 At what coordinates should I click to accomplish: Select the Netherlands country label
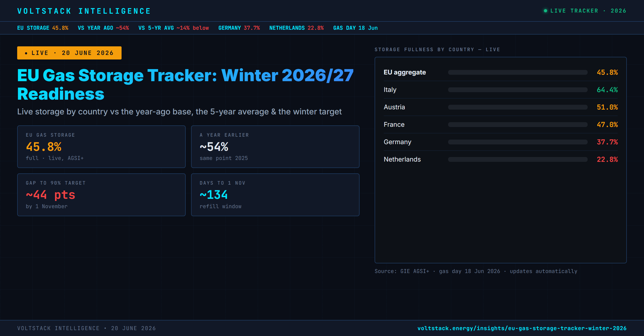click(402, 159)
